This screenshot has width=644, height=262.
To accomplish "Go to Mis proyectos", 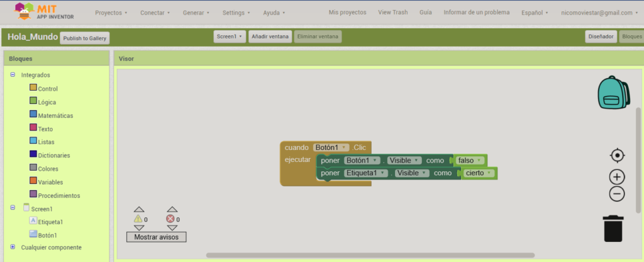I will pyautogui.click(x=347, y=13).
